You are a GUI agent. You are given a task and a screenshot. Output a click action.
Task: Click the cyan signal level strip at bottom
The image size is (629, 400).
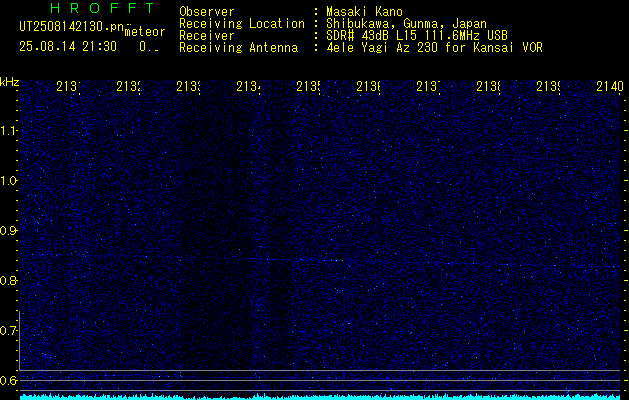click(320, 397)
